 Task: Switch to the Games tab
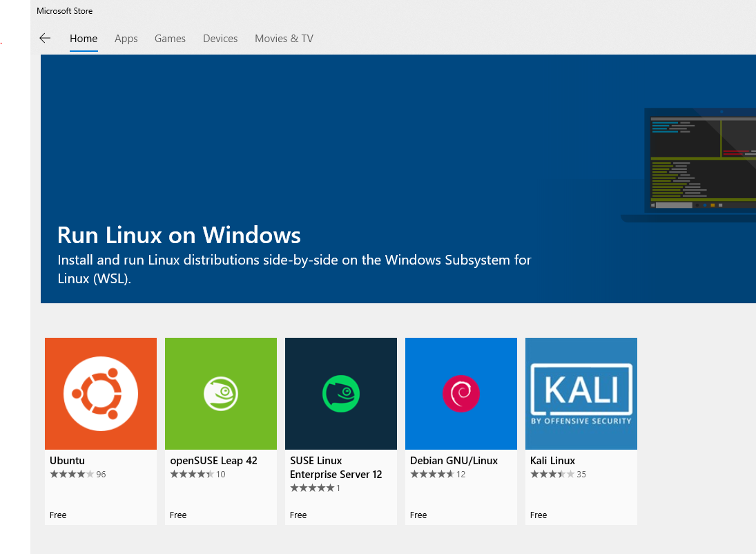coord(170,39)
